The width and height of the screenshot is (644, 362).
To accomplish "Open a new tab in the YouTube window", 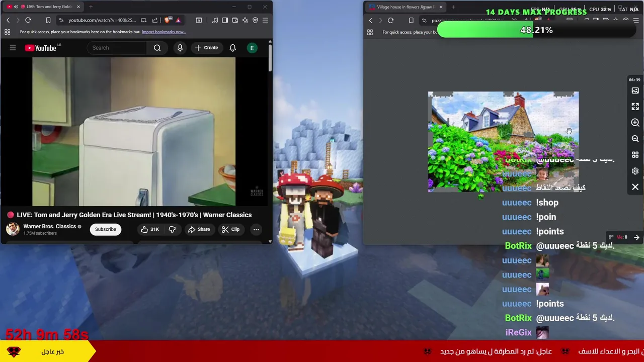I will point(91,7).
